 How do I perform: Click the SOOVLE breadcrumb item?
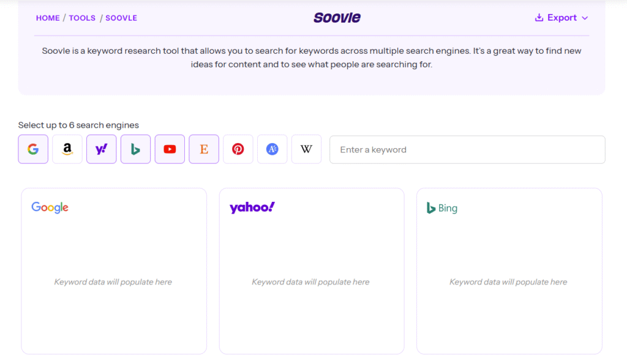121,18
